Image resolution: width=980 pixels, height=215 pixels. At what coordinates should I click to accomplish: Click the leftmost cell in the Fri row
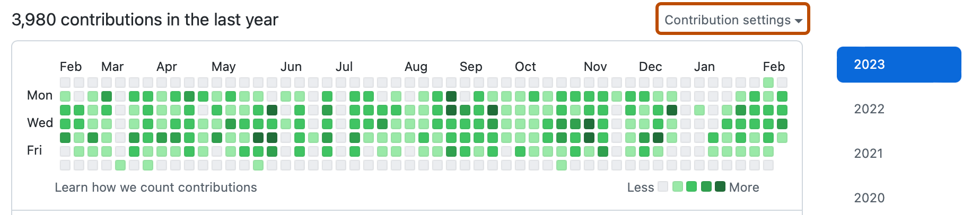click(65, 151)
